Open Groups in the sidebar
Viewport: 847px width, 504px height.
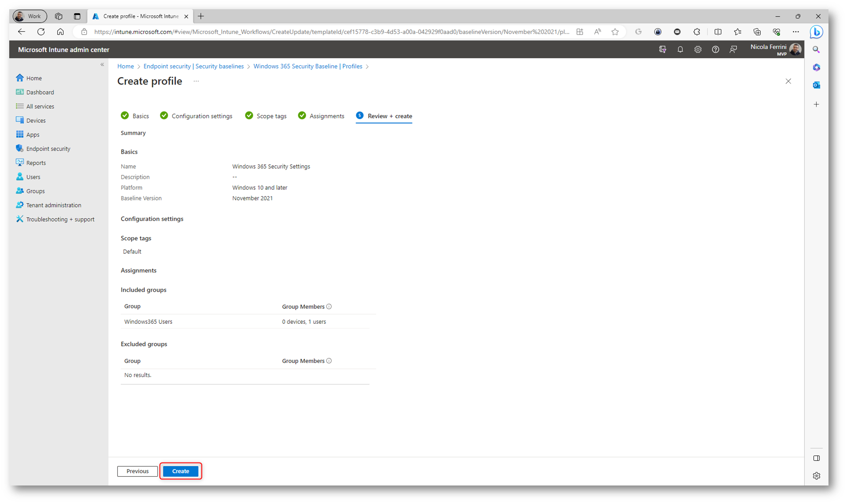click(35, 191)
